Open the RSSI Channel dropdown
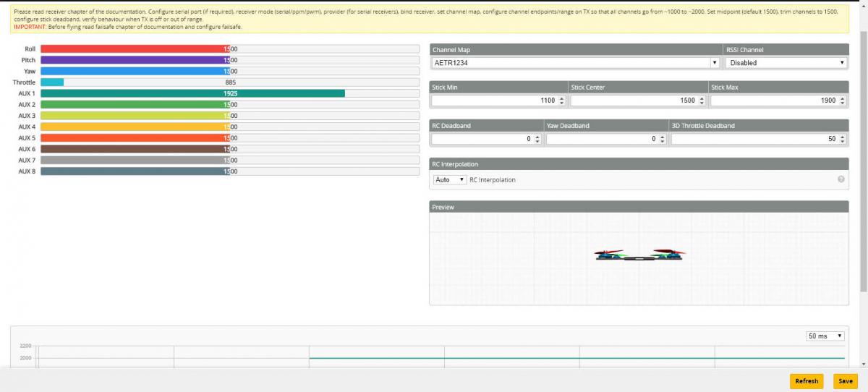868x392 pixels. [x=786, y=63]
